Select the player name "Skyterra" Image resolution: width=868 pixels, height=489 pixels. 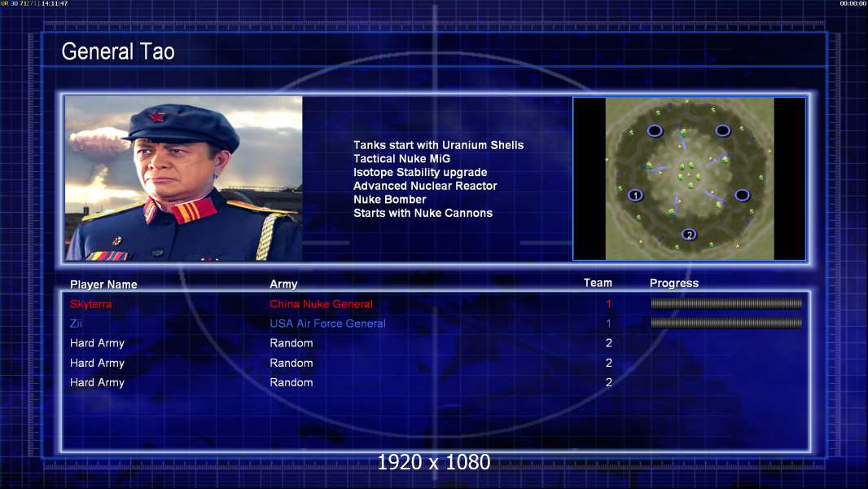coord(90,304)
